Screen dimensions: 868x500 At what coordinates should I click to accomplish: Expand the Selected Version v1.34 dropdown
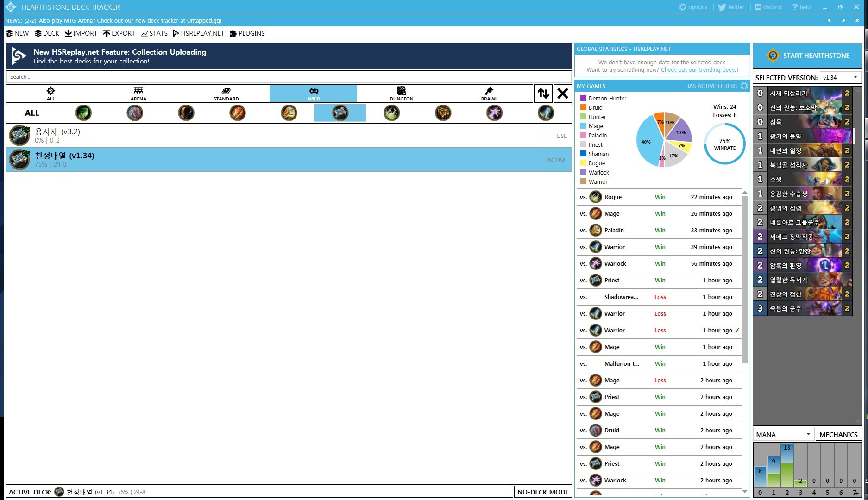840,78
